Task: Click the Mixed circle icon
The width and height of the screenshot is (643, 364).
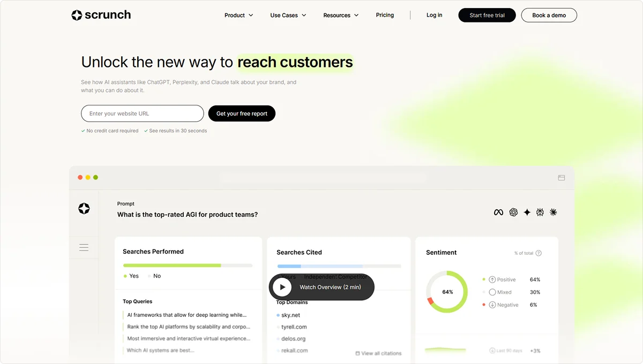Action: pos(492,292)
